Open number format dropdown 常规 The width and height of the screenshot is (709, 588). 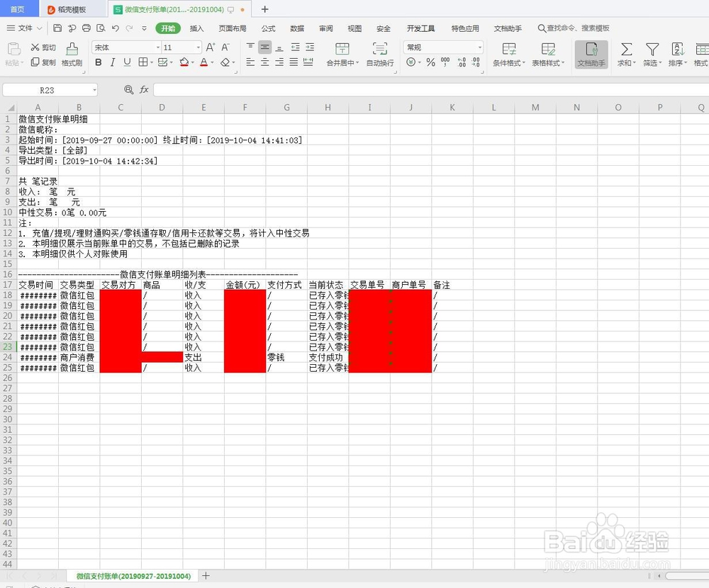tap(479, 47)
